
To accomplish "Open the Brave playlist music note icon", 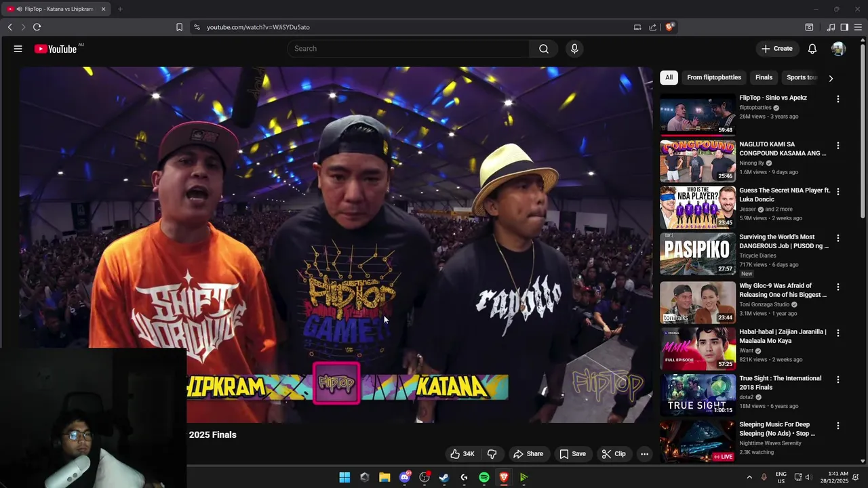I will [831, 27].
